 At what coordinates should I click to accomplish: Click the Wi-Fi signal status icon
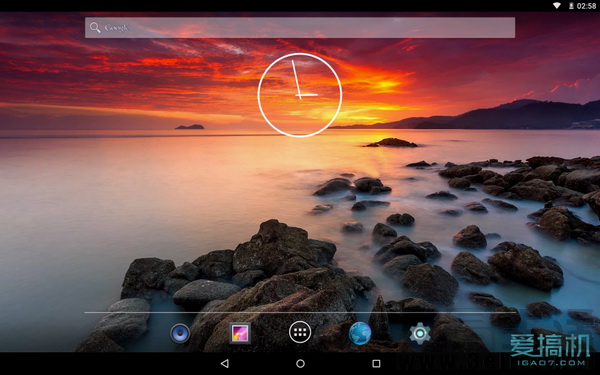[557, 6]
